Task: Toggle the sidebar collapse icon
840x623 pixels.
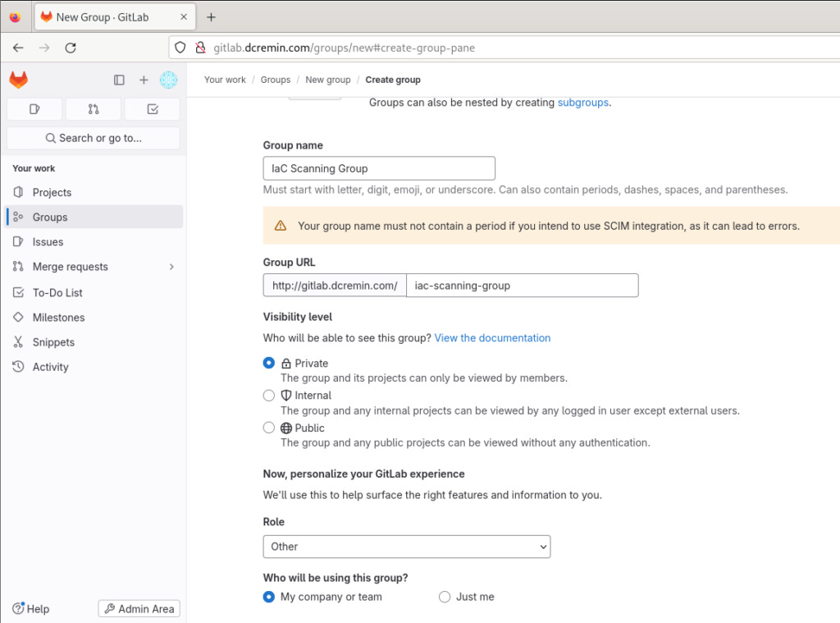Action: 119,80
